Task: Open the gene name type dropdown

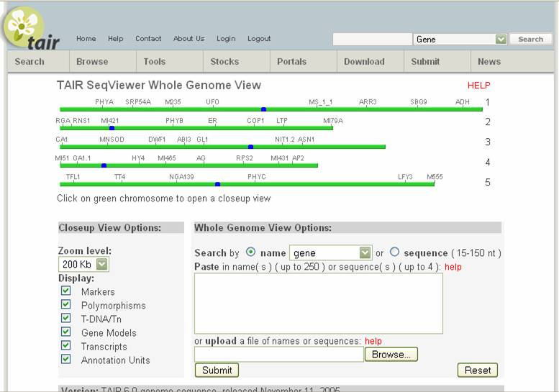Action: pos(330,253)
